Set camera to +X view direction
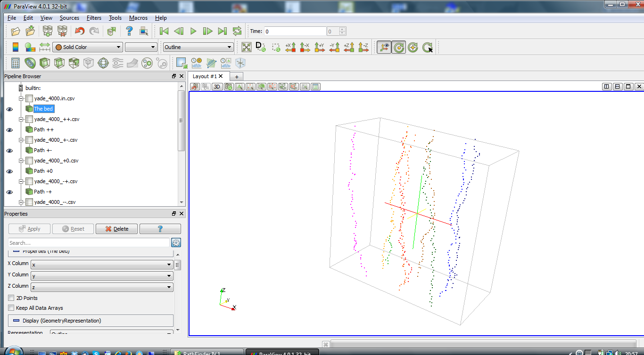644x355 pixels. pos(289,47)
